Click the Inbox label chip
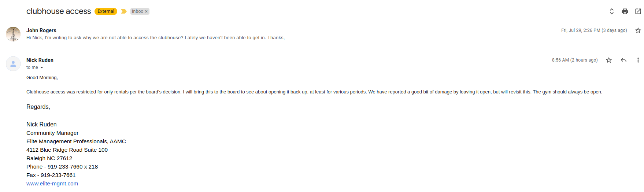This screenshot has width=644, height=192. point(137,11)
